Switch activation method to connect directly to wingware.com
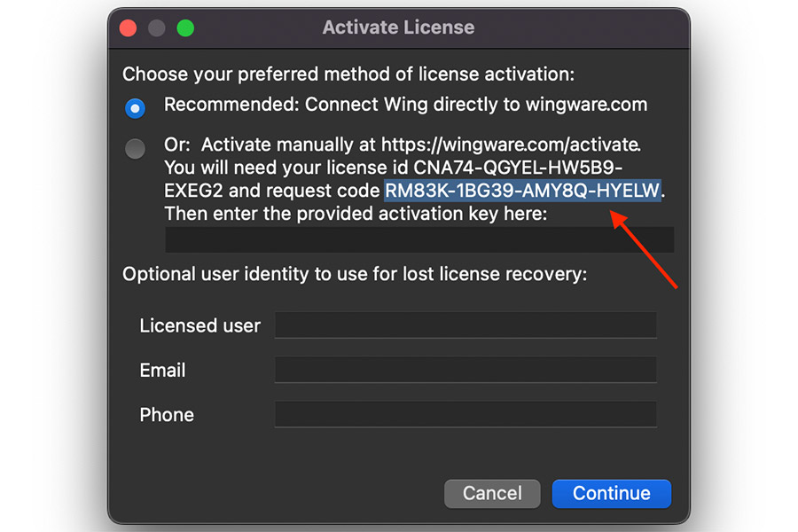This screenshot has height=532, width=798. (x=135, y=108)
